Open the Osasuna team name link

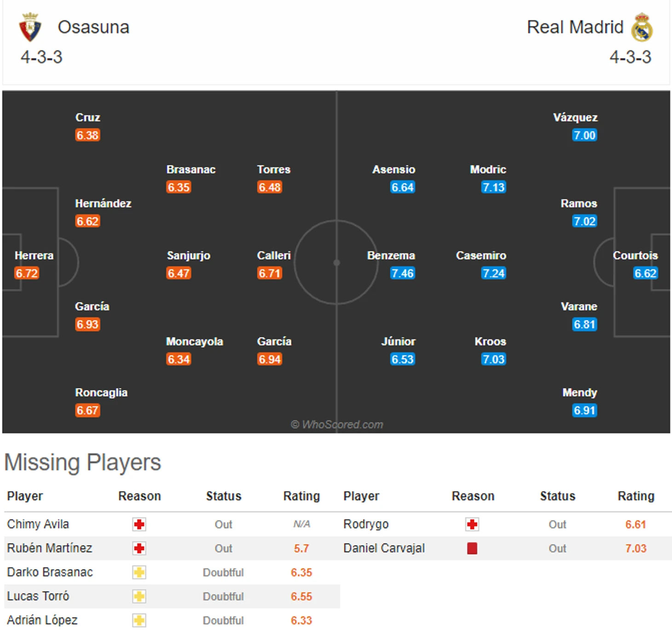click(x=93, y=27)
